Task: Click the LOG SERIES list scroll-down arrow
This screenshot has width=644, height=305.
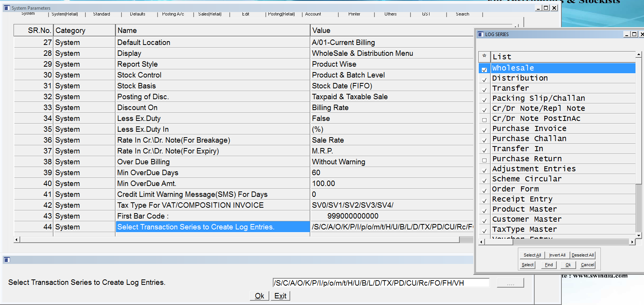Action: click(638, 235)
